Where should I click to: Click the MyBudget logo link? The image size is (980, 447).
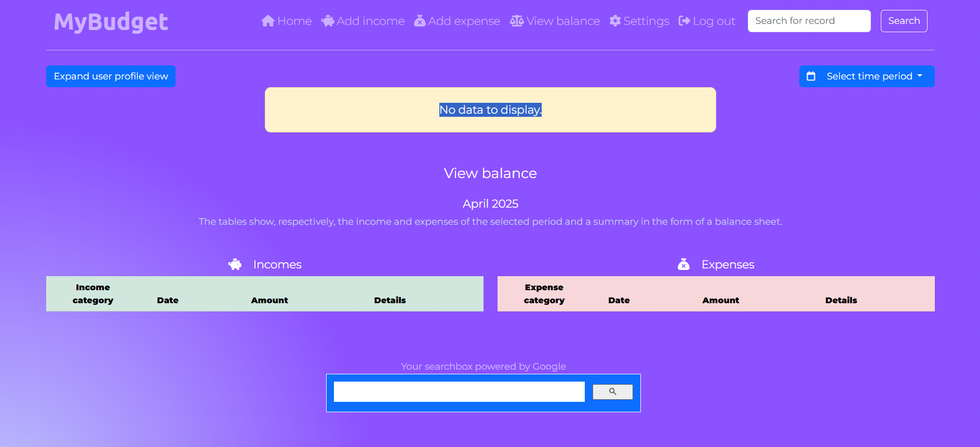pos(111,22)
